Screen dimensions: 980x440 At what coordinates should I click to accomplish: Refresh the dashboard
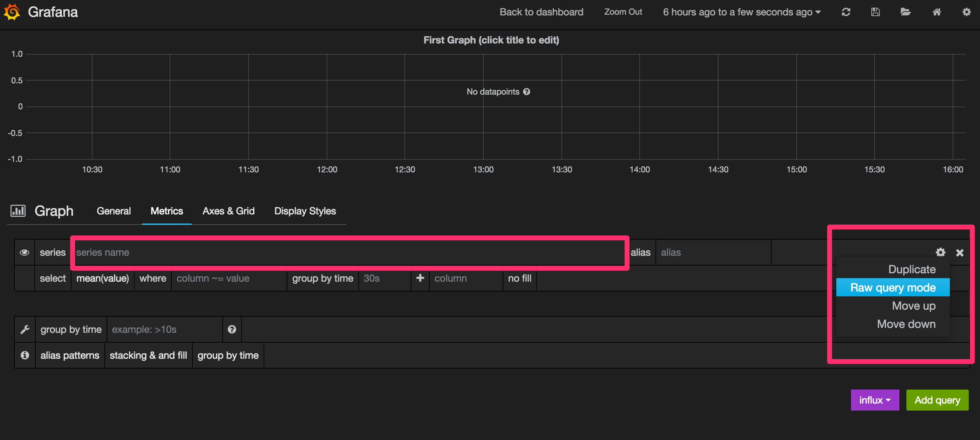pyautogui.click(x=846, y=12)
